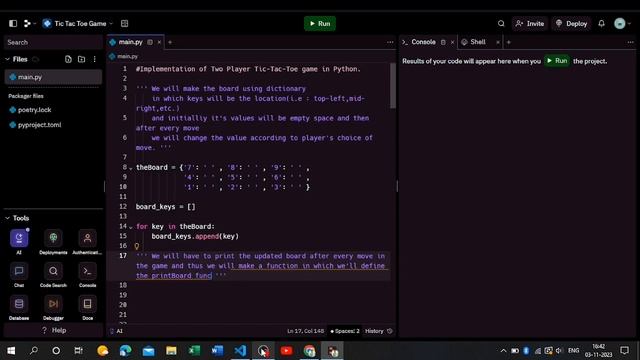The image size is (640, 360).
Task: Open the Database tool
Action: tap(19, 307)
